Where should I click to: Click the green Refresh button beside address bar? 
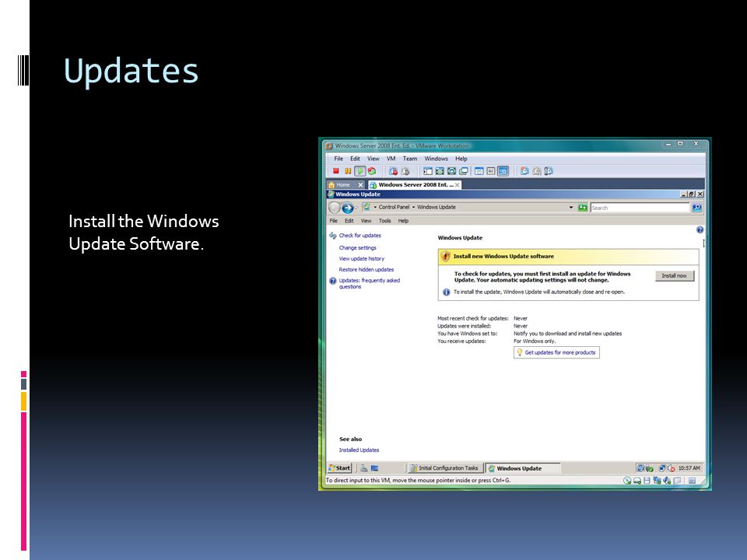tap(583, 208)
